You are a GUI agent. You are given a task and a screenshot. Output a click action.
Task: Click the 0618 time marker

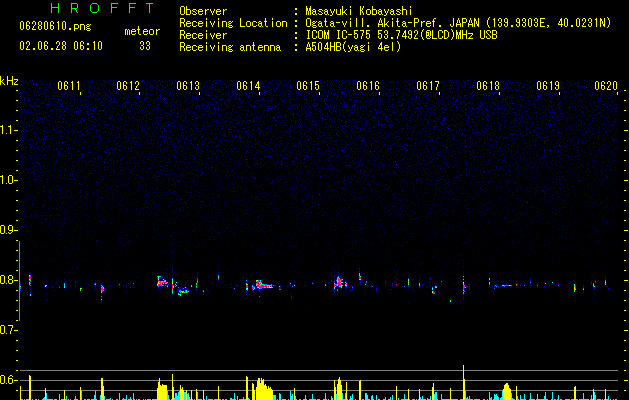[x=488, y=86]
